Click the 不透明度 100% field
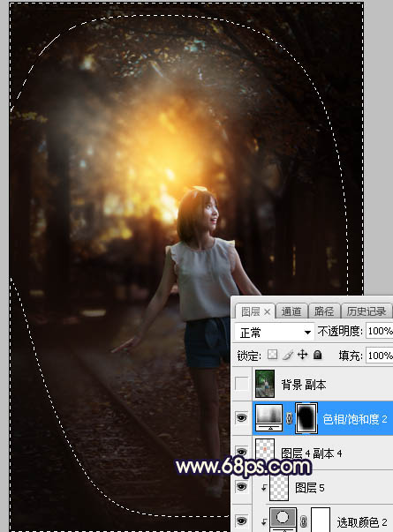 coord(380,331)
